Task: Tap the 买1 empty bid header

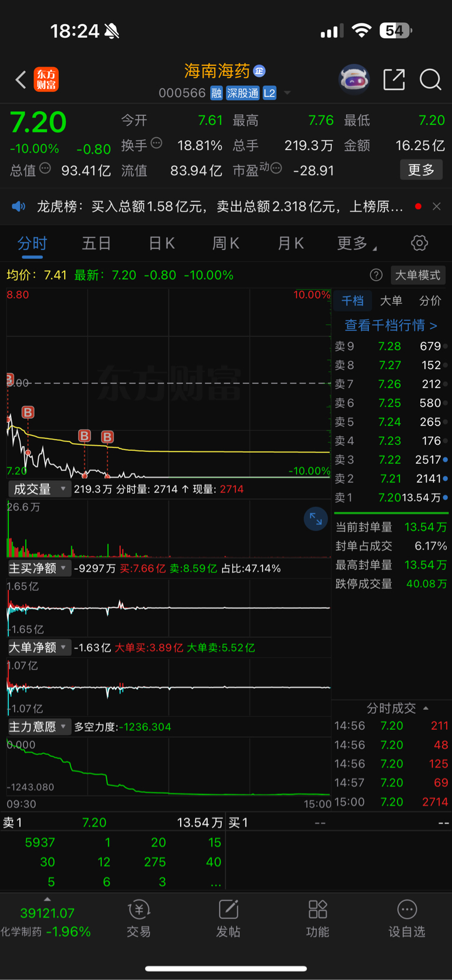Action: click(339, 822)
